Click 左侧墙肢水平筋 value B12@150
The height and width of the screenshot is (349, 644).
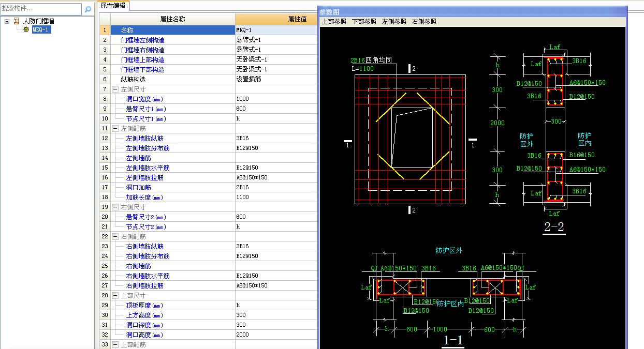[x=276, y=168]
